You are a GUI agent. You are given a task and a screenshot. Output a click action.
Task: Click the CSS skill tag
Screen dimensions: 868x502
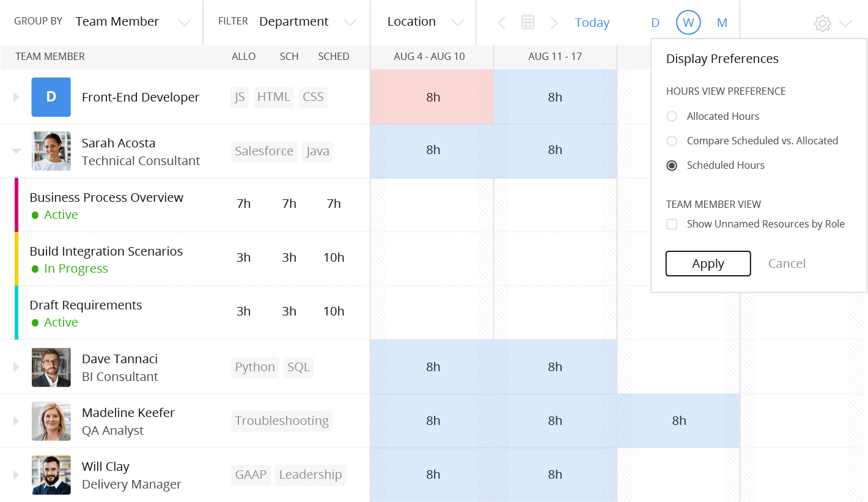[313, 97]
